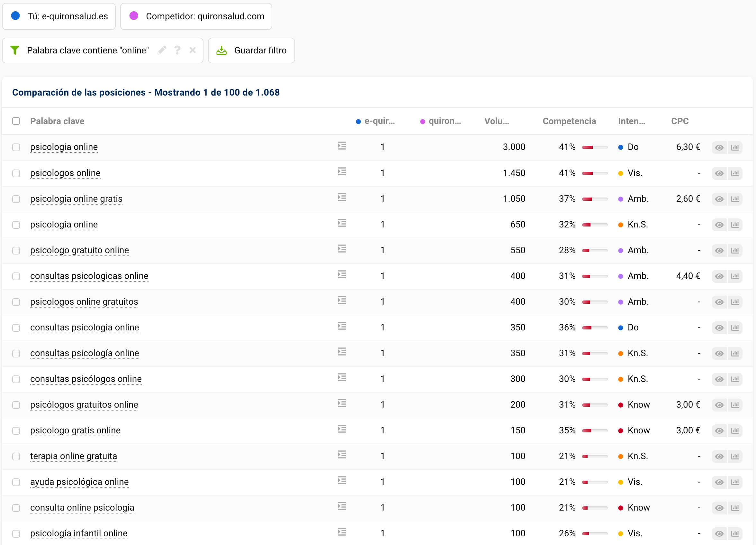Click chart icon for consultas psicologicas online
The width and height of the screenshot is (756, 545).
(735, 276)
